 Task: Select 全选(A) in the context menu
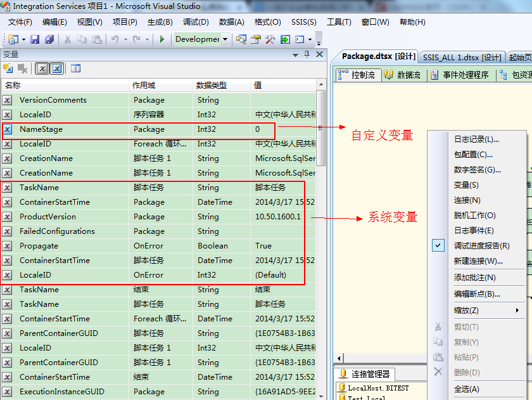pyautogui.click(x=467, y=389)
